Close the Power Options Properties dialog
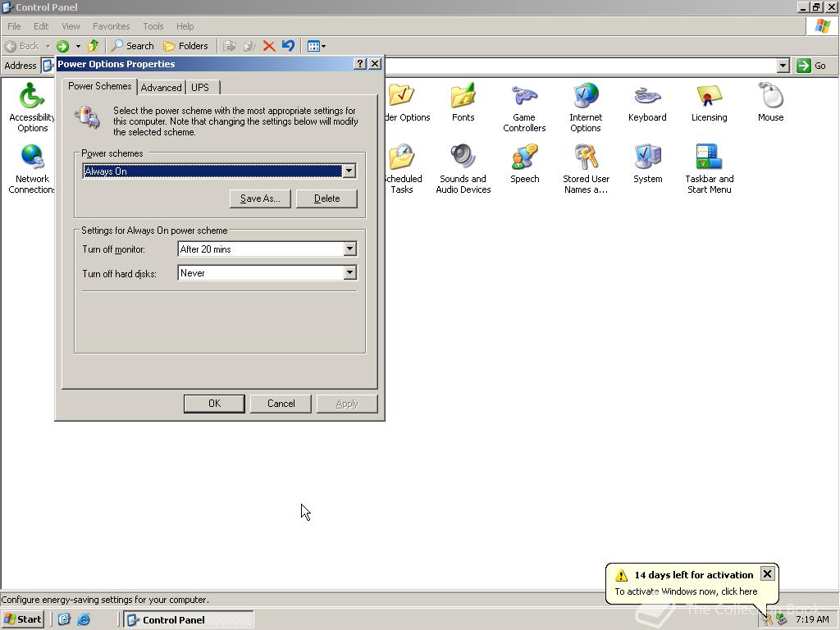Image resolution: width=840 pixels, height=630 pixels. [375, 64]
